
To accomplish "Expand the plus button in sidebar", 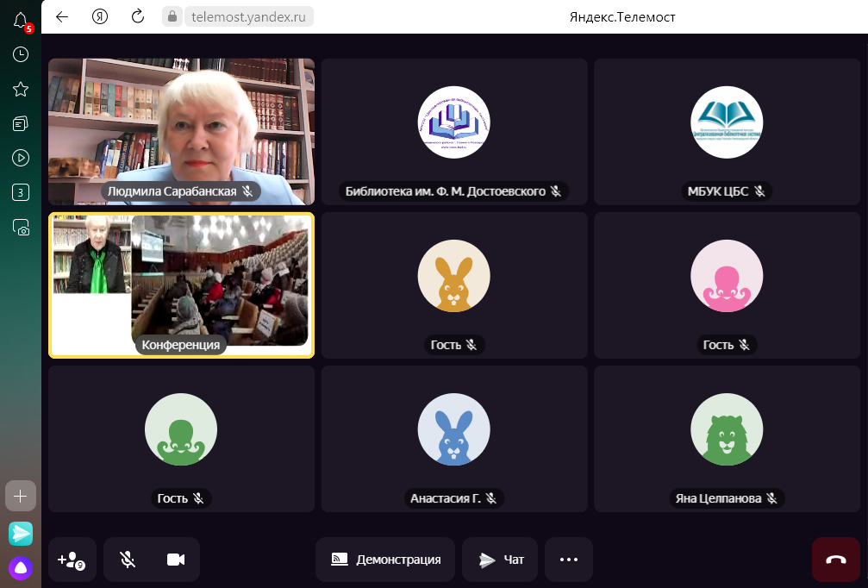I will click(x=21, y=497).
